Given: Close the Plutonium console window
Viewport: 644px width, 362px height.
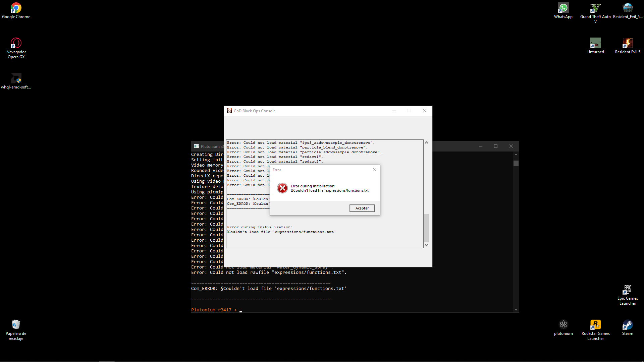Looking at the screenshot, I should [511, 146].
